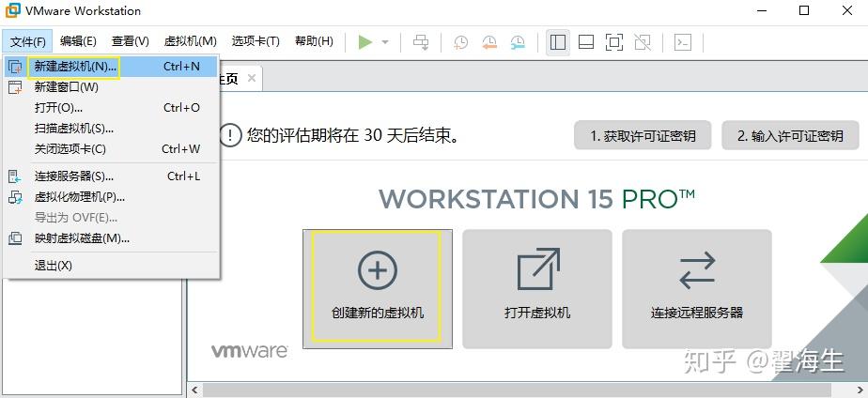
Task: Click the 2. 输入许可证密钥 button
Action: (x=791, y=135)
